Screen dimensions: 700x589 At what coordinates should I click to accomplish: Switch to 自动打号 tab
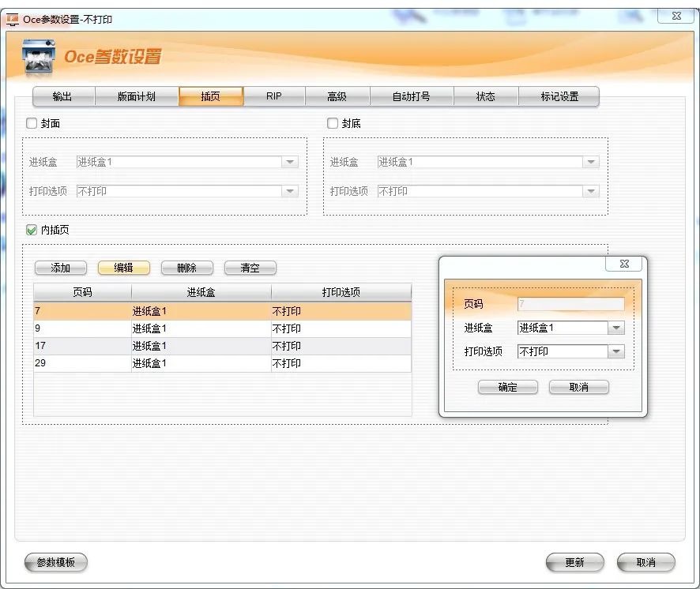tap(411, 96)
